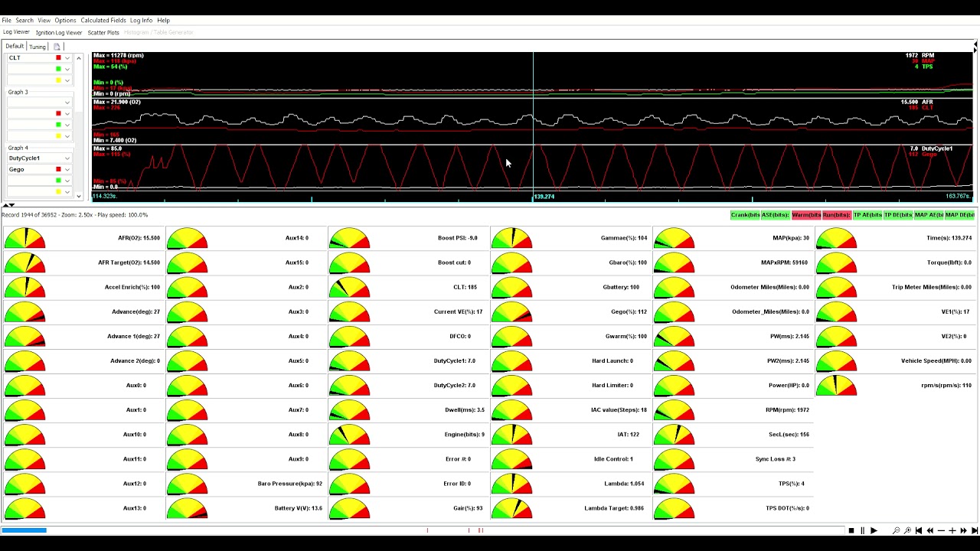Click the TP AE(bits) status indicator

(867, 215)
